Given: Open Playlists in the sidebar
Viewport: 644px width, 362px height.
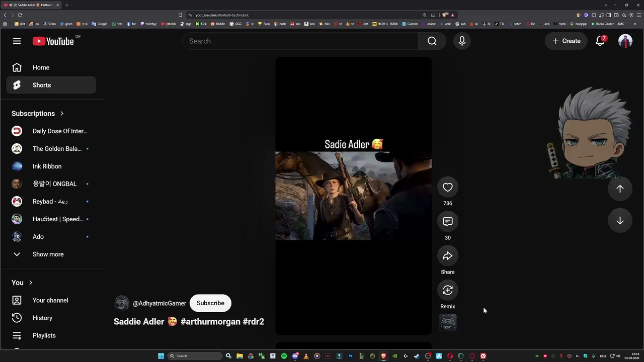Looking at the screenshot, I should coord(51,335).
